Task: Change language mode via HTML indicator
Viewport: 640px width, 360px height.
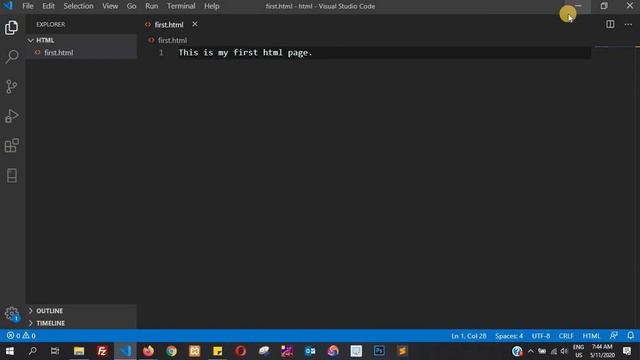Action: 591,336
